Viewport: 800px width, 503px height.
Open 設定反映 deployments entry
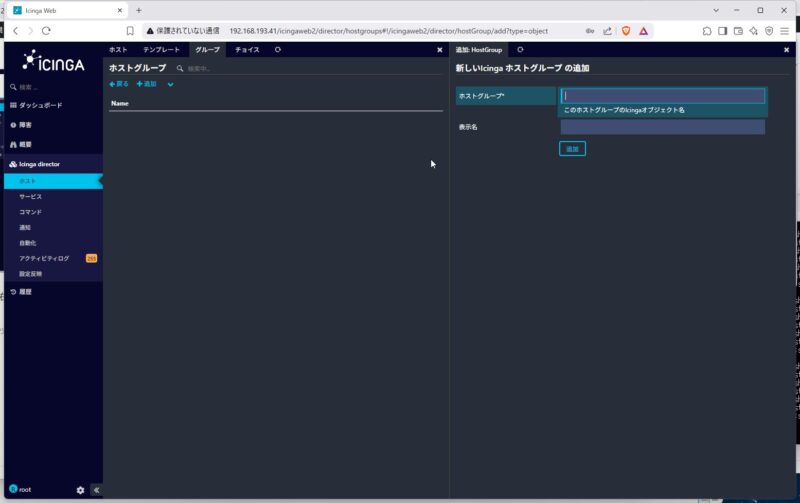tap(31, 274)
